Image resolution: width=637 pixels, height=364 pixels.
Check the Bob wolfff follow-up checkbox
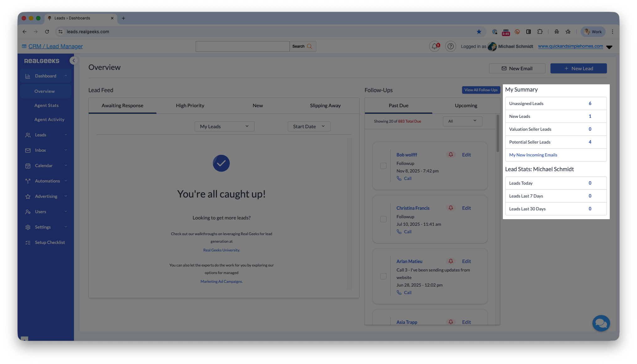383,166
